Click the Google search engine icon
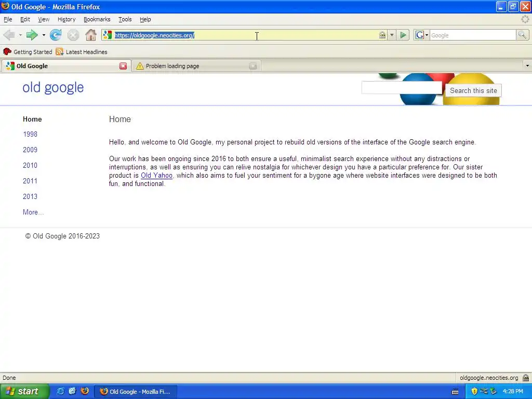 point(420,35)
